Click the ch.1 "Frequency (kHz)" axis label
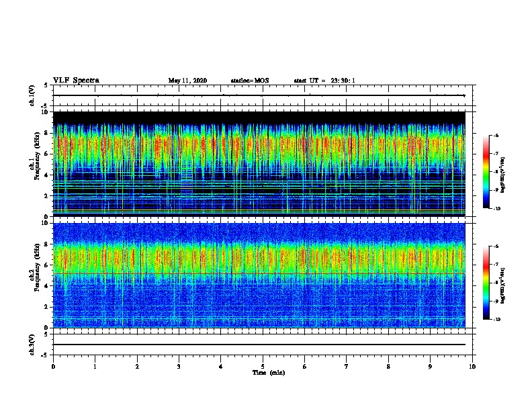The height and width of the screenshot is (411, 532). (37, 156)
